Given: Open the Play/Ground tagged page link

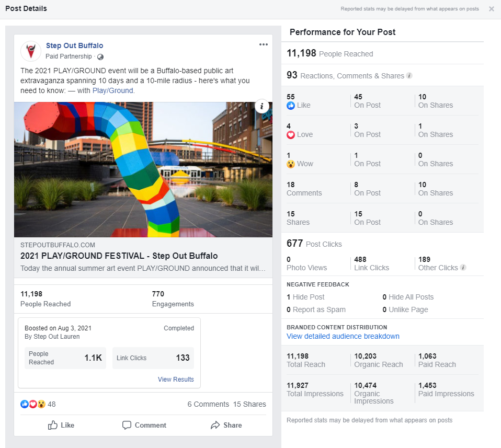Looking at the screenshot, I should tap(113, 90).
